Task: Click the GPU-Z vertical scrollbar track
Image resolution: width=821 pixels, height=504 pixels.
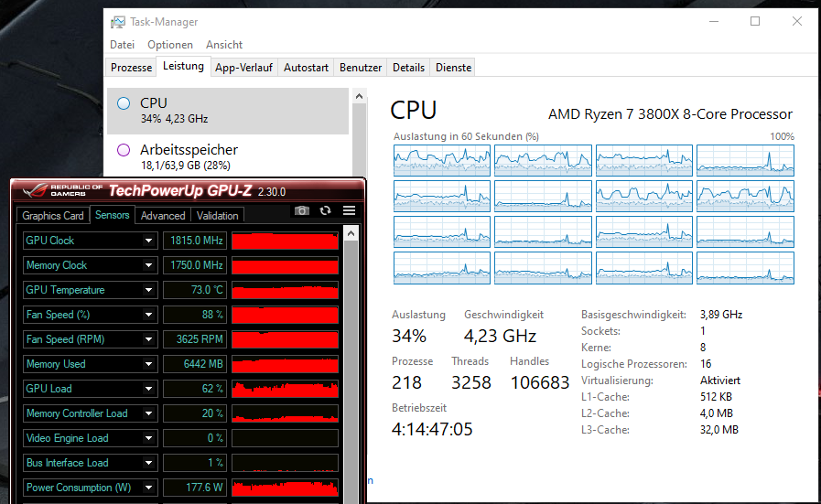Action: pos(351,371)
